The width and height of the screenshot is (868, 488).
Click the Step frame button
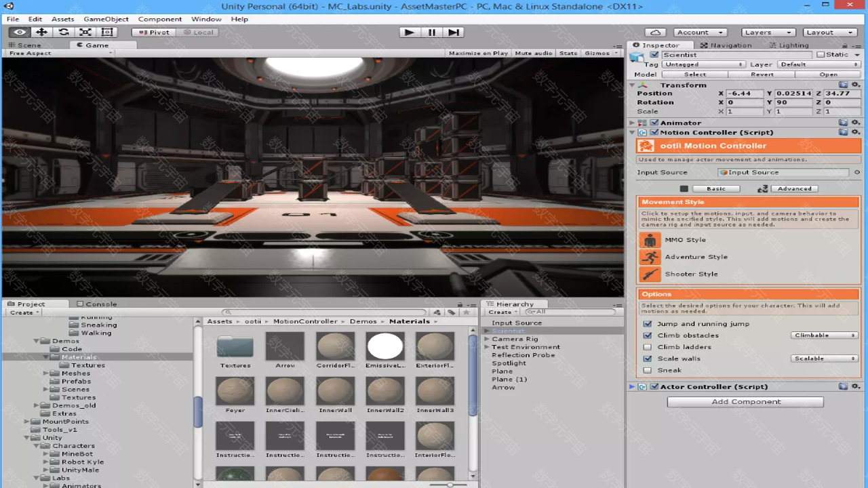[x=454, y=32]
